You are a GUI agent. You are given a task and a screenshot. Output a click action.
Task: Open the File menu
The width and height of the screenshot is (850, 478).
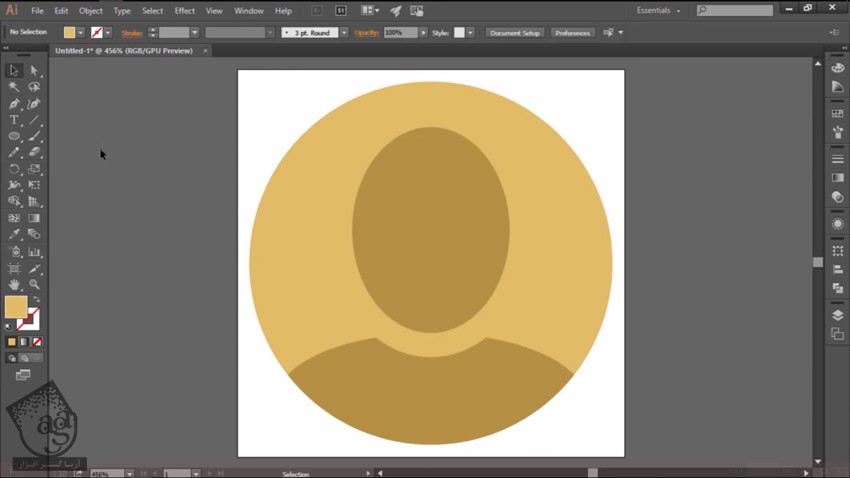pyautogui.click(x=37, y=10)
